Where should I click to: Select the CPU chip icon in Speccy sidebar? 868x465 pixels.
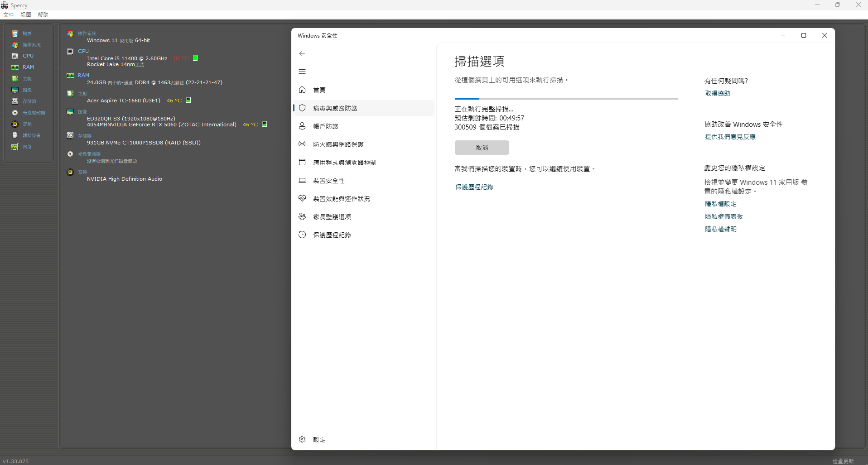[x=15, y=56]
